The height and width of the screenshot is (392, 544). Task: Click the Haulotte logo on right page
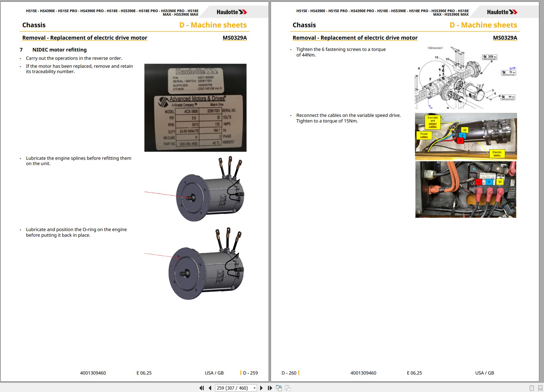click(x=502, y=12)
